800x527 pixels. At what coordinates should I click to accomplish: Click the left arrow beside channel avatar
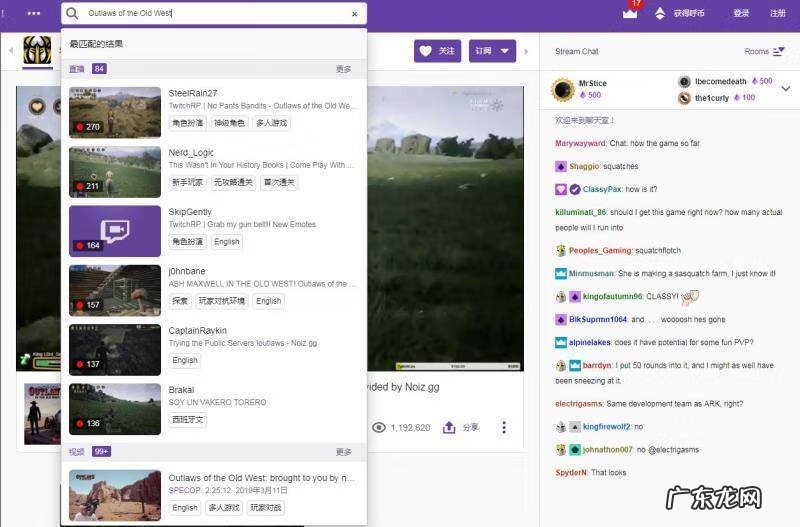click(x=11, y=51)
